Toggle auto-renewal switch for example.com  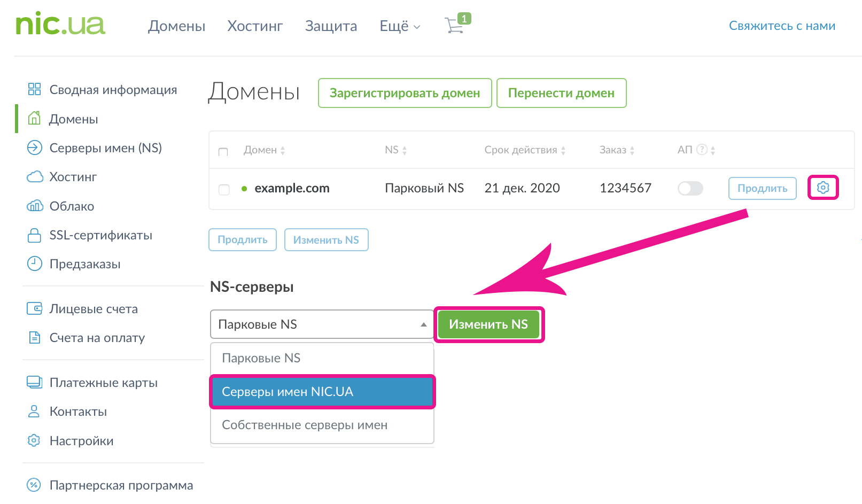click(690, 188)
